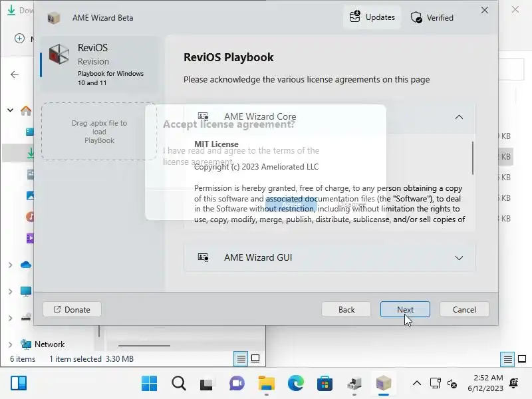Click the '6 items' status bar text

(x=23, y=359)
